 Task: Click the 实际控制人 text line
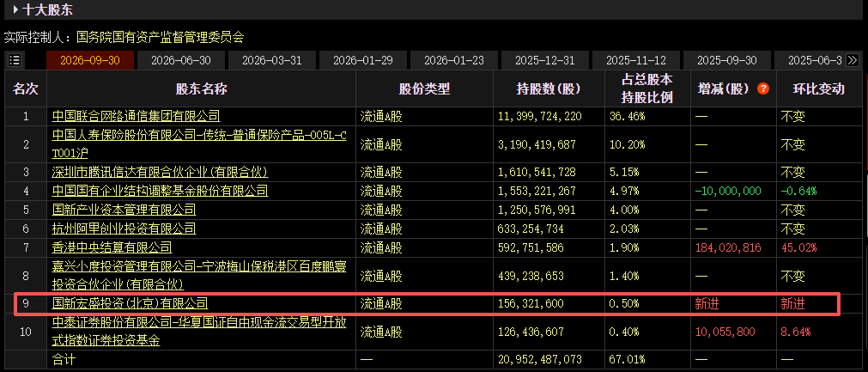(124, 38)
